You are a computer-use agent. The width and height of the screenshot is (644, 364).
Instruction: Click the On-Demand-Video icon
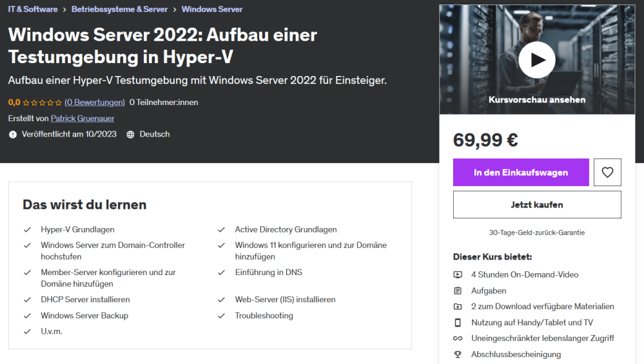click(x=458, y=274)
